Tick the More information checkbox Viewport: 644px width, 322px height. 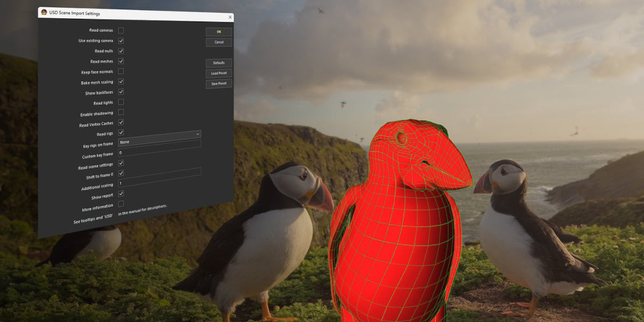point(121,203)
